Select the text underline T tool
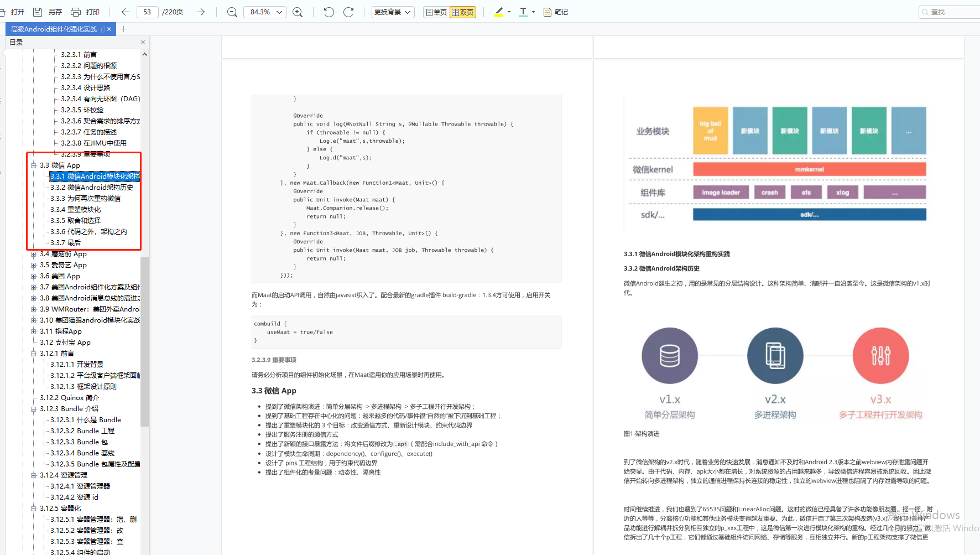 523,12
